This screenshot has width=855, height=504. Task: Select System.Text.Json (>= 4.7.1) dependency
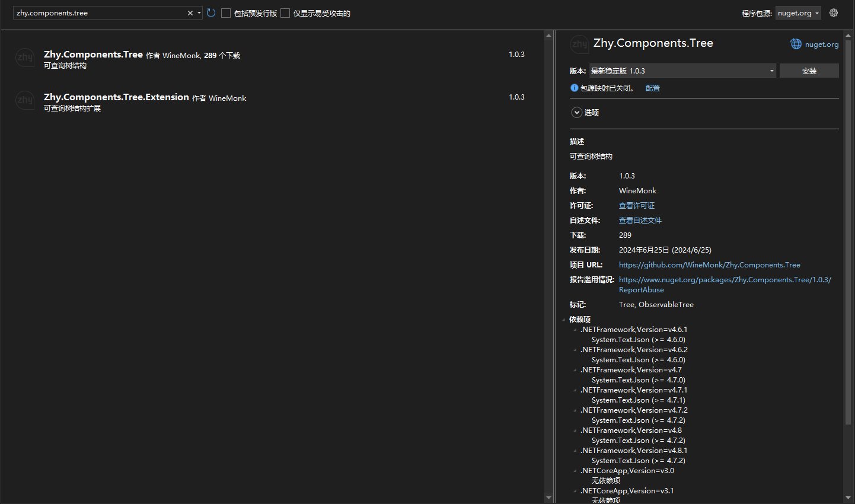pos(639,400)
